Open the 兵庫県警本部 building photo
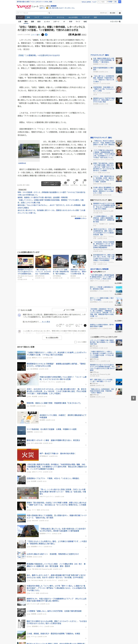138x644 pixels. [29, 151]
